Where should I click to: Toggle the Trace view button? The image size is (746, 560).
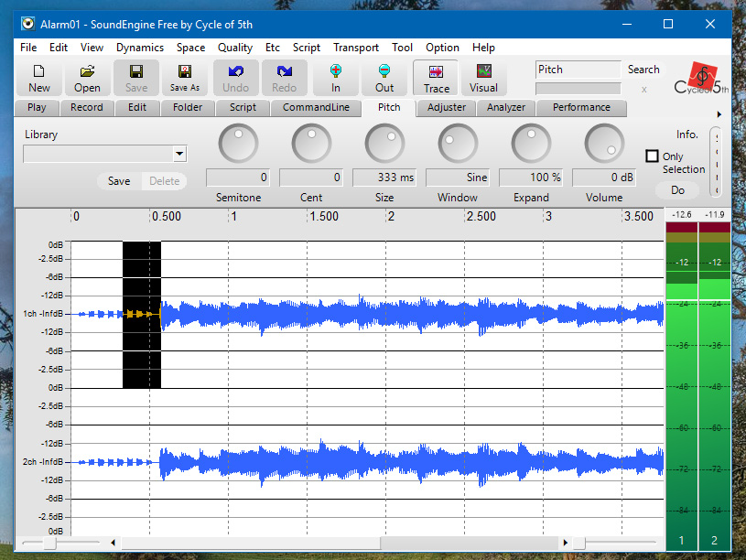tap(436, 78)
